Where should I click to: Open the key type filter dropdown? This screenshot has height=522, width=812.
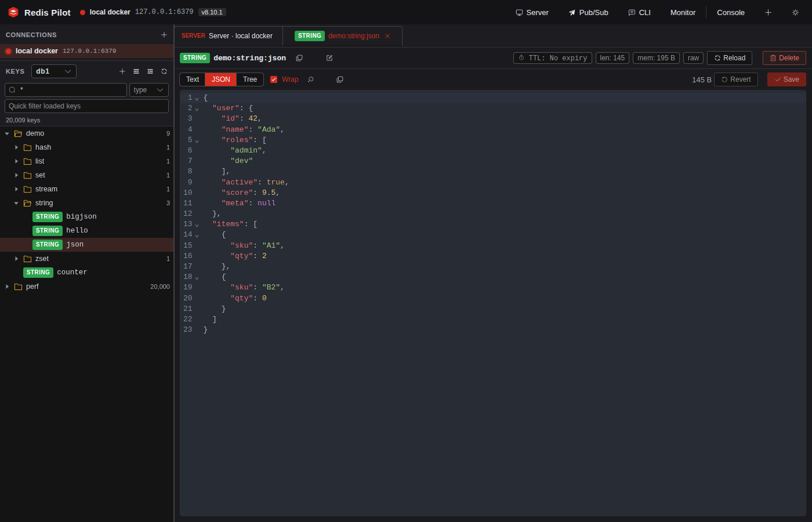point(149,90)
